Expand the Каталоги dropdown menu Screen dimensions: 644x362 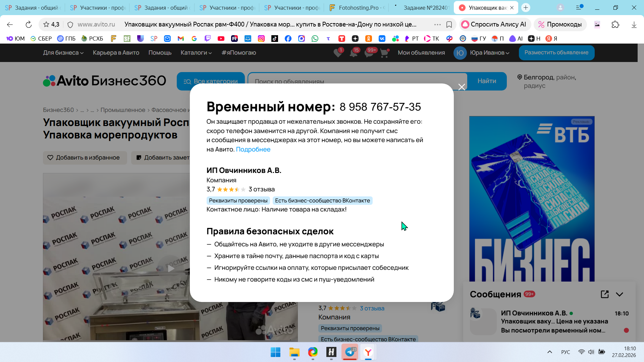196,53
